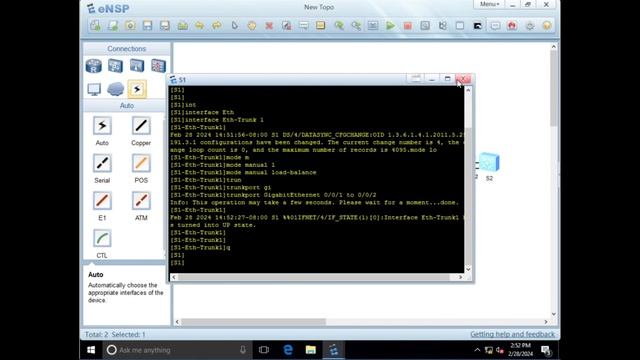
Task: Choose the Copper cable connection
Action: coord(141,126)
